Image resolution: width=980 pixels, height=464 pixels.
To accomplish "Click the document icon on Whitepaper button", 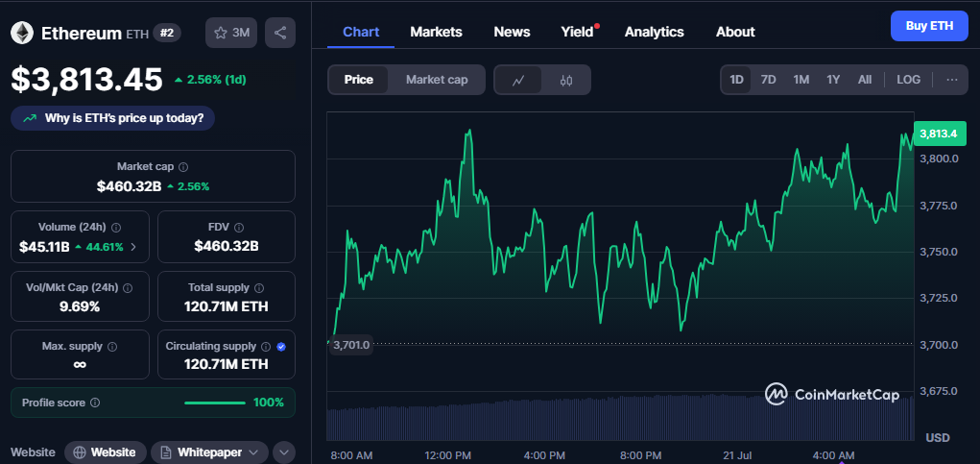I will (166, 452).
